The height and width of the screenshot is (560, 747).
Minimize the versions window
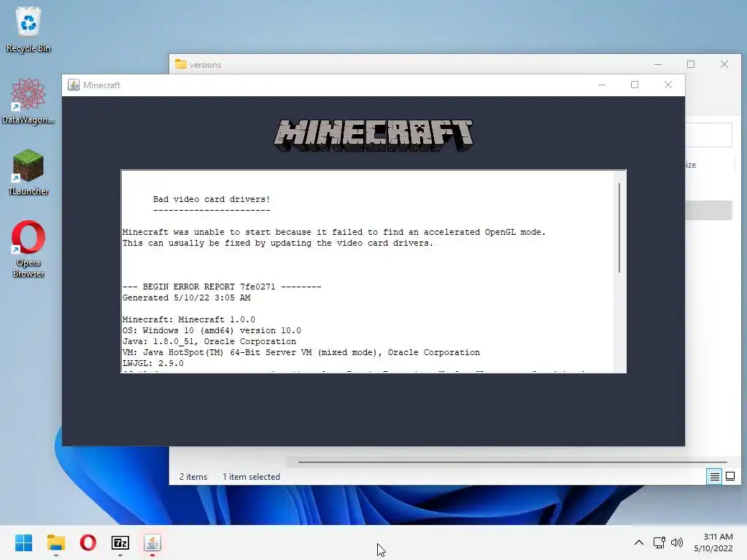click(x=658, y=64)
